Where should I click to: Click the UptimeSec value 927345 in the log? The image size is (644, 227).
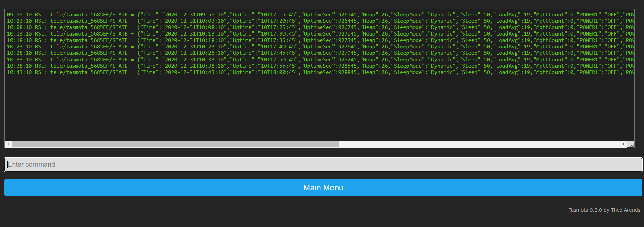(347, 40)
